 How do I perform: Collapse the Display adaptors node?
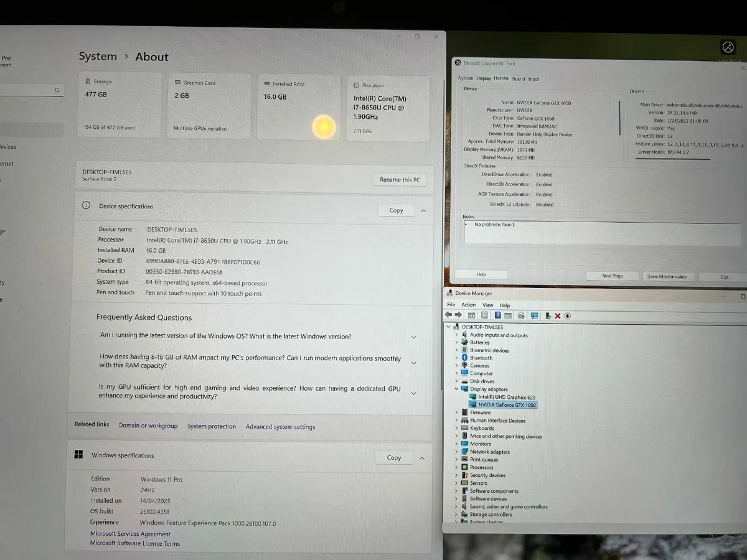click(456, 389)
